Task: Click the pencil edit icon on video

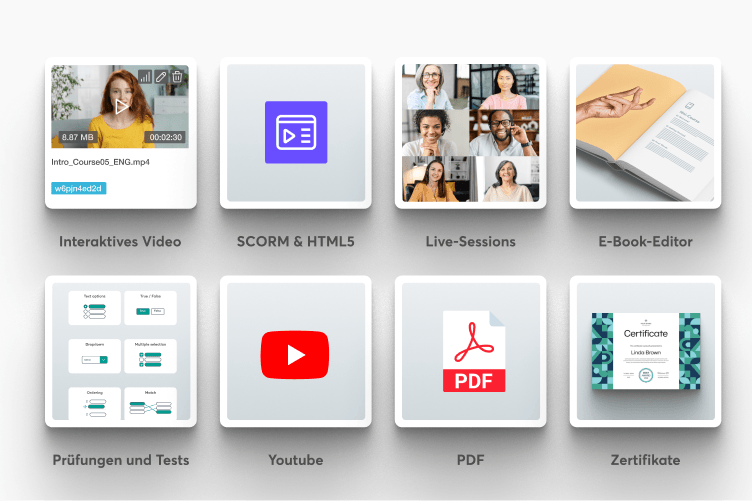Action: coord(161,77)
